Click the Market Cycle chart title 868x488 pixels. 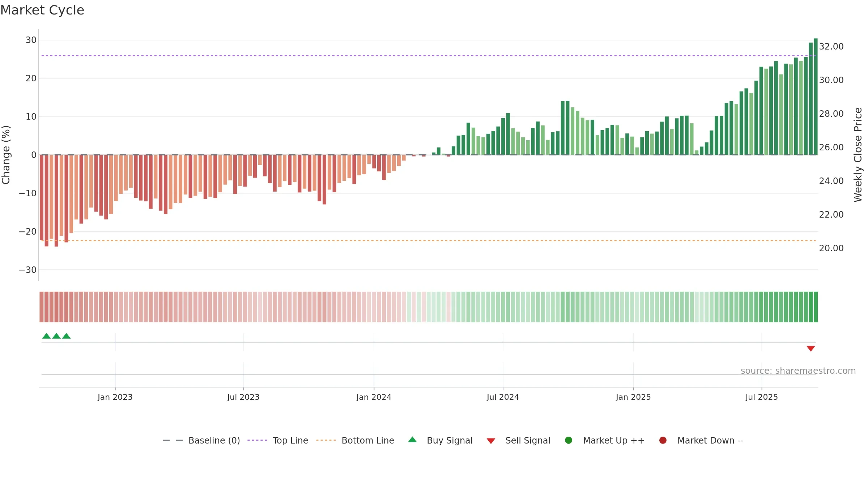pos(42,10)
